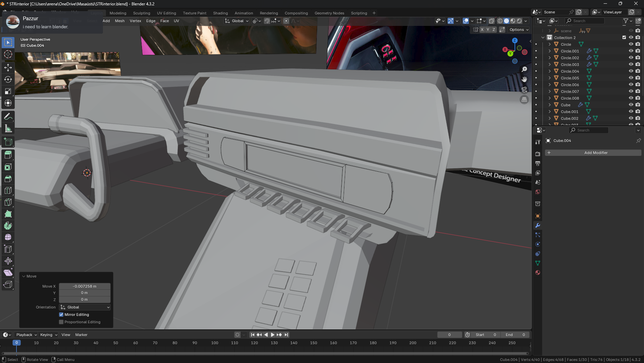Open the Options dropdown
The image size is (644, 363).
(x=519, y=30)
